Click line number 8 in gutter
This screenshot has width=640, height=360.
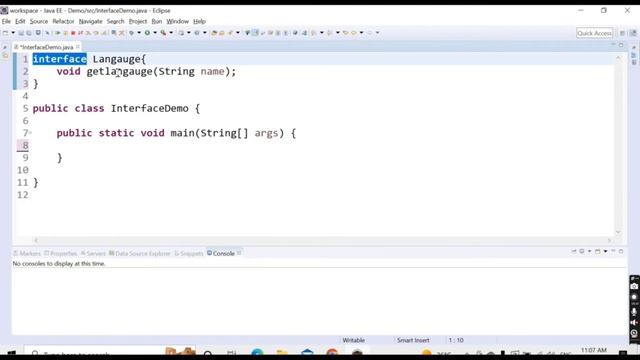25,145
